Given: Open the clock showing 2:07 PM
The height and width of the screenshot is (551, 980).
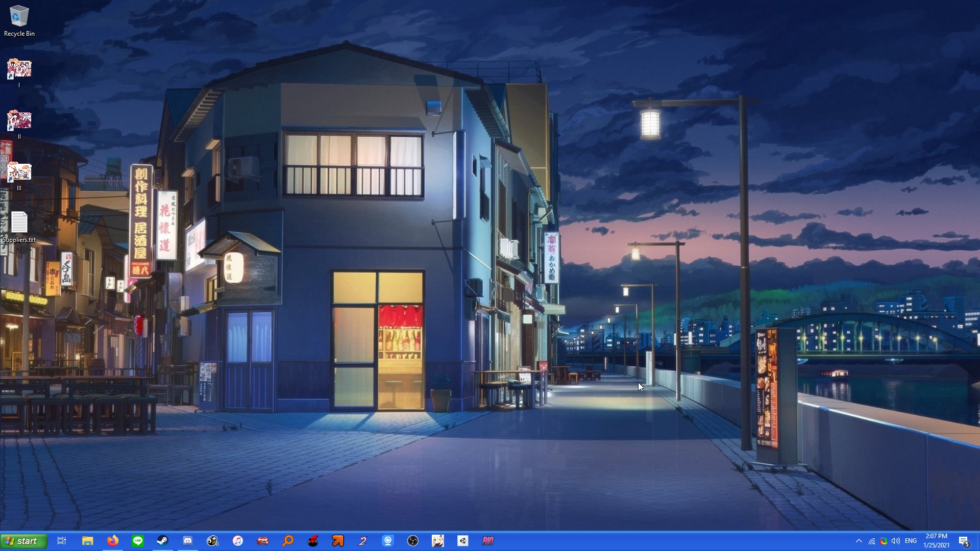Looking at the screenshot, I should click(937, 541).
